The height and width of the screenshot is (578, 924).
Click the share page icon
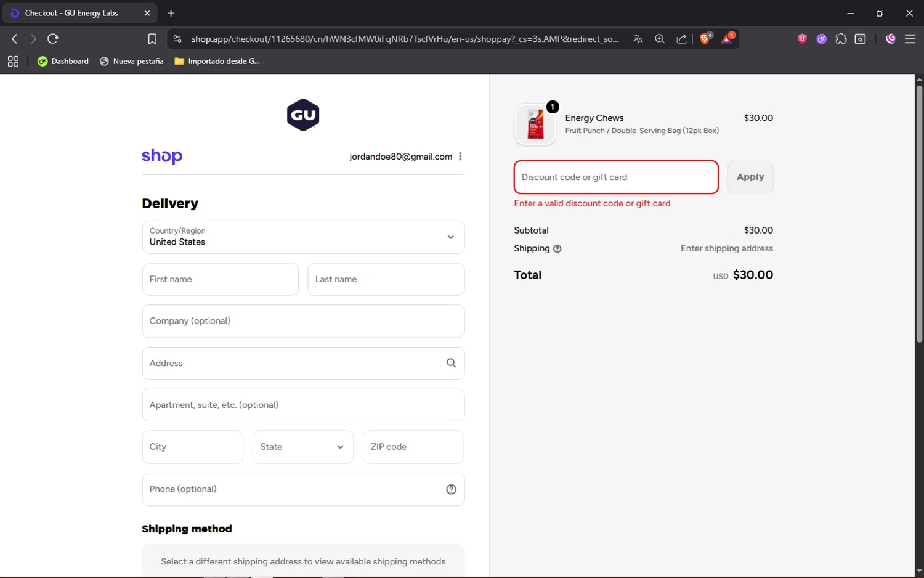[681, 39]
